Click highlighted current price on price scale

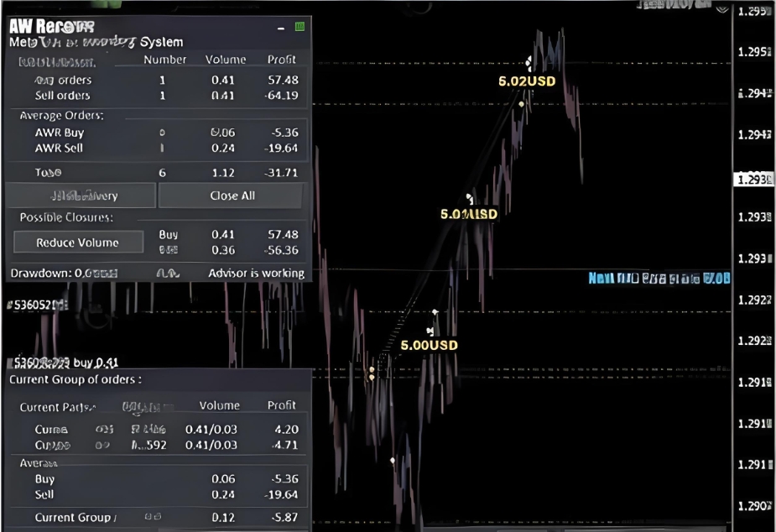[x=753, y=179]
